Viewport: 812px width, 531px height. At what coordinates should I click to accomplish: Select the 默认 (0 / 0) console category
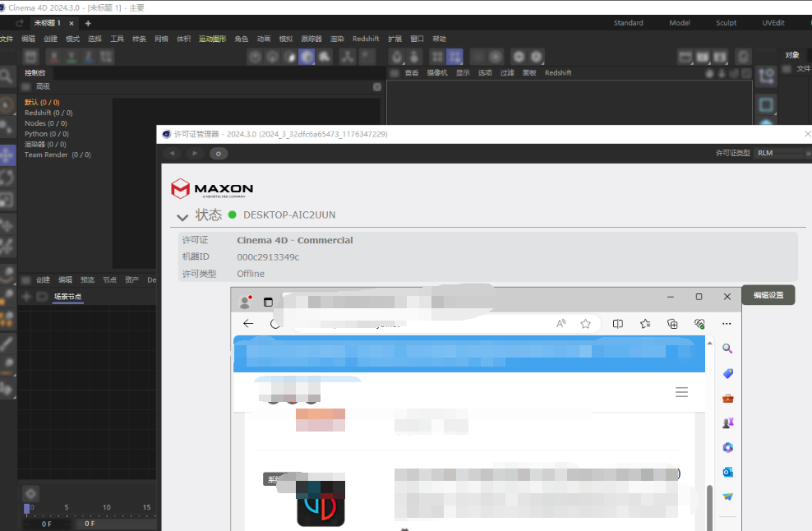coord(42,102)
